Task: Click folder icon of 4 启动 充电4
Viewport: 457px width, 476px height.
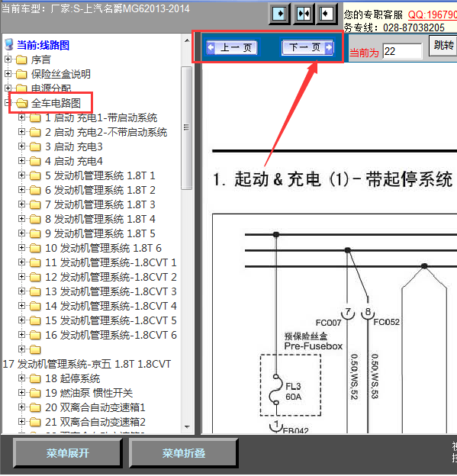Action: (35, 161)
